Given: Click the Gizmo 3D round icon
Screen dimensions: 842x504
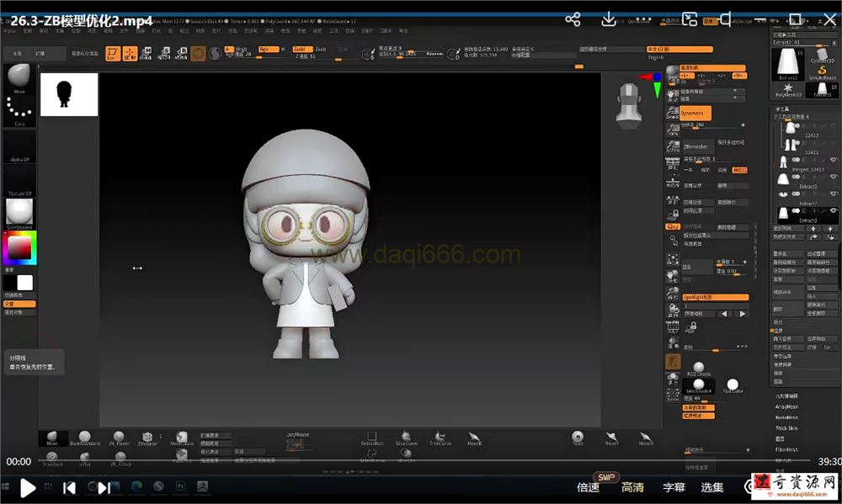Looking at the screenshot, I should 198,54.
